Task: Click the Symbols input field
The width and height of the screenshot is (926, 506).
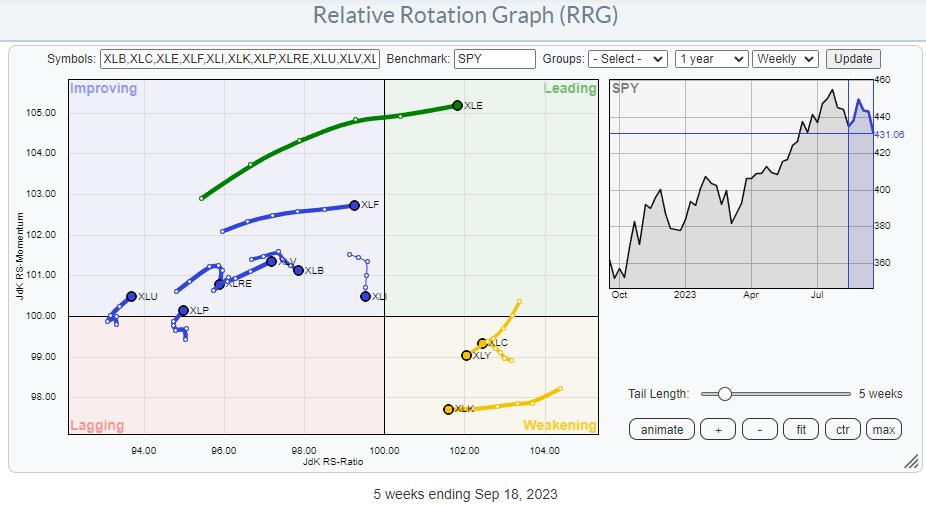Action: [240, 59]
